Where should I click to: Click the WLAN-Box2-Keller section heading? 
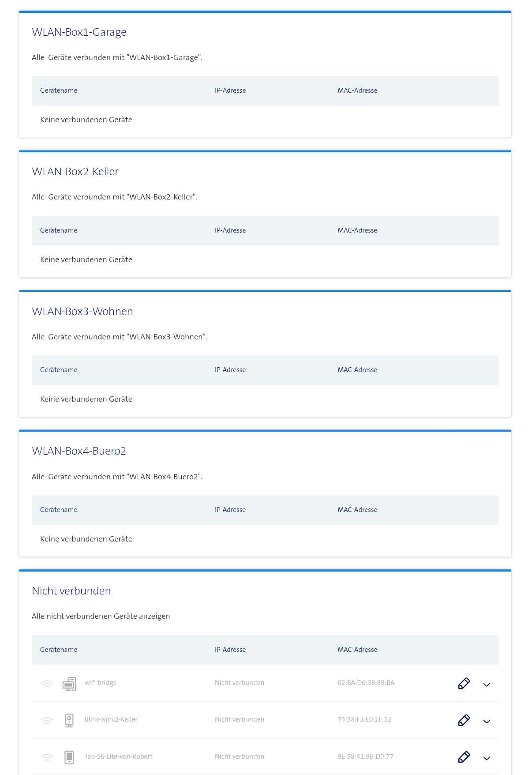[75, 172]
